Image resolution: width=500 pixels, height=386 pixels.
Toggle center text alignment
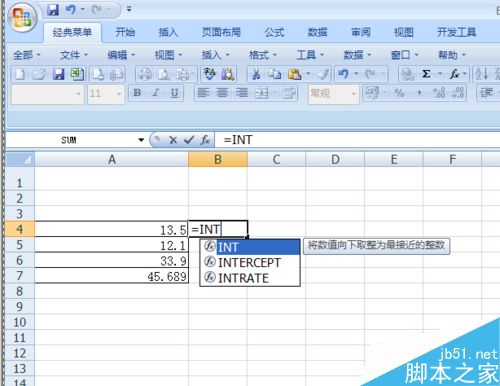(222, 93)
